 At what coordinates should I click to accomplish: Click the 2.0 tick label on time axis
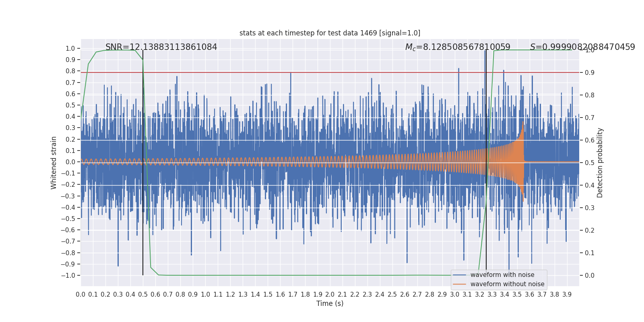click(x=330, y=295)
